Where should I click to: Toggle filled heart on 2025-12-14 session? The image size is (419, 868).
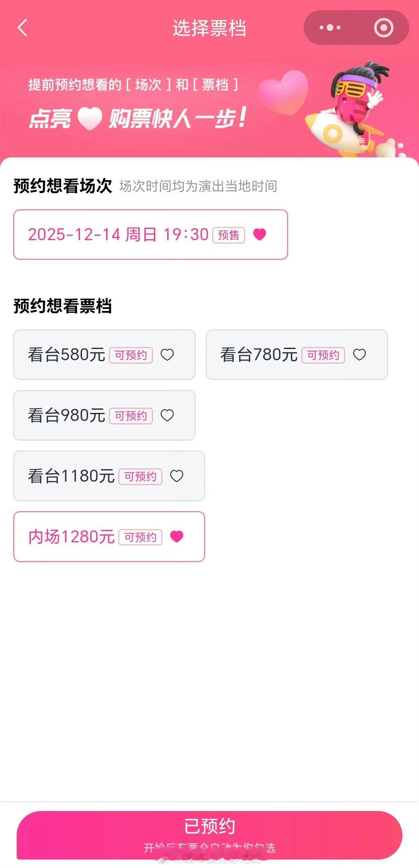260,234
